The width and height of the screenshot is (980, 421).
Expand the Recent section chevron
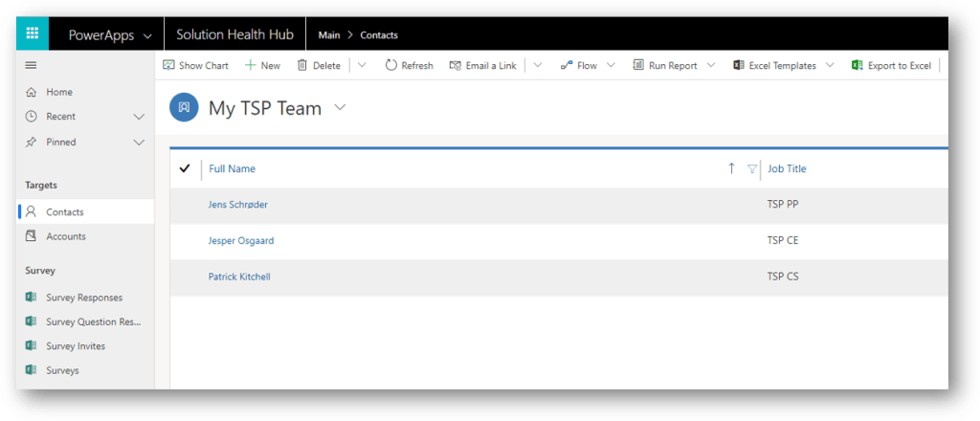coord(139,117)
